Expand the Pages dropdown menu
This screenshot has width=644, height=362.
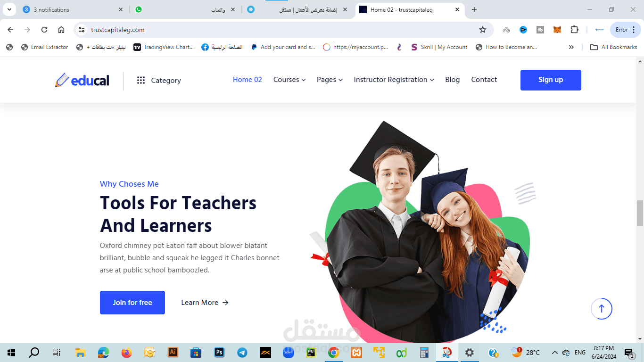coord(330,80)
